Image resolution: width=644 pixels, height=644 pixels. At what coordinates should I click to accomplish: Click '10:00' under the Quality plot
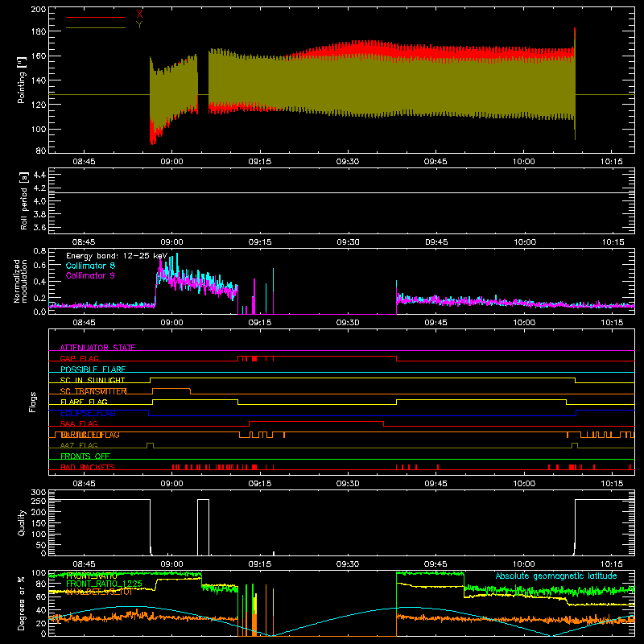pyautogui.click(x=524, y=564)
